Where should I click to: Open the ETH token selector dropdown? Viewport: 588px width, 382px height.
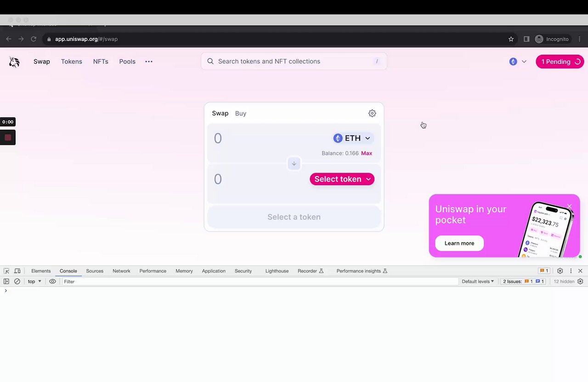(352, 138)
